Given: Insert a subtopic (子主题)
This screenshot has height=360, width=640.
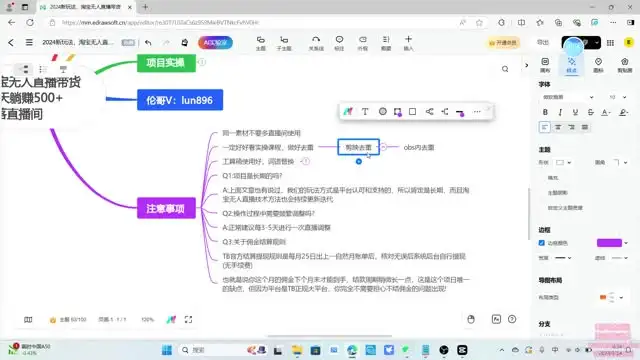Looking at the screenshot, I should [x=284, y=43].
